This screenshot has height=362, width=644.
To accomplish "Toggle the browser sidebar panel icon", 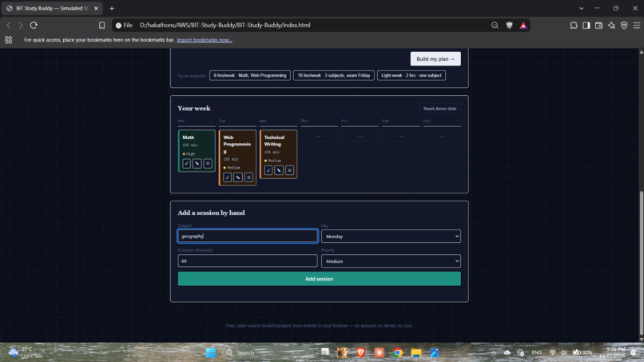I will [x=586, y=25].
